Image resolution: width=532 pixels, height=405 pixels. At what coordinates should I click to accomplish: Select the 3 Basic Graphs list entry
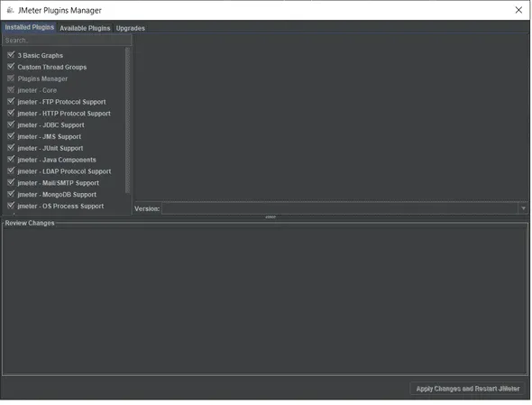[x=40, y=55]
